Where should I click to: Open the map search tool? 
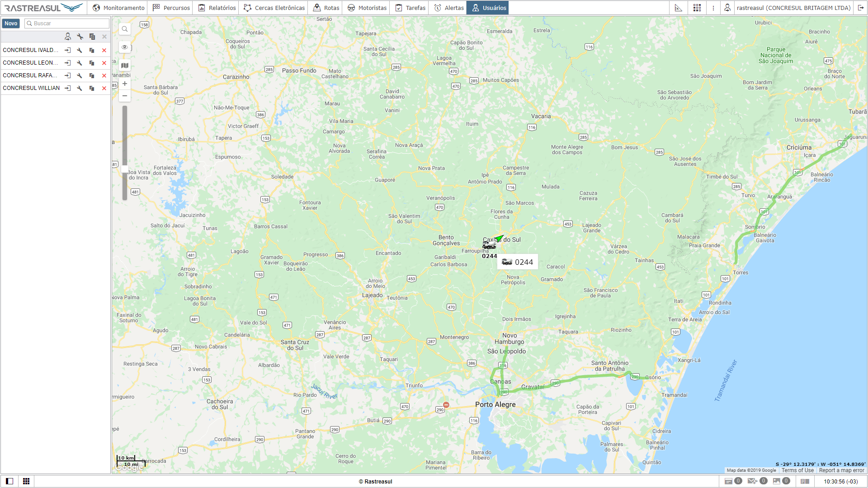pyautogui.click(x=125, y=29)
